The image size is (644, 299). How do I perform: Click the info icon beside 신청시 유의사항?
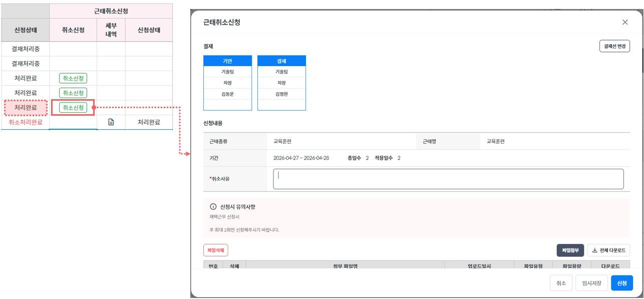tap(213, 207)
